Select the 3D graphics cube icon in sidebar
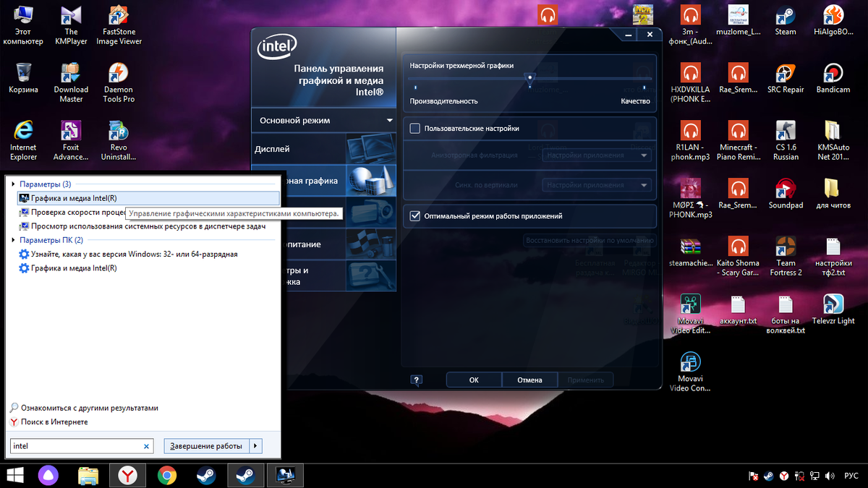This screenshot has width=868, height=488. (371, 181)
